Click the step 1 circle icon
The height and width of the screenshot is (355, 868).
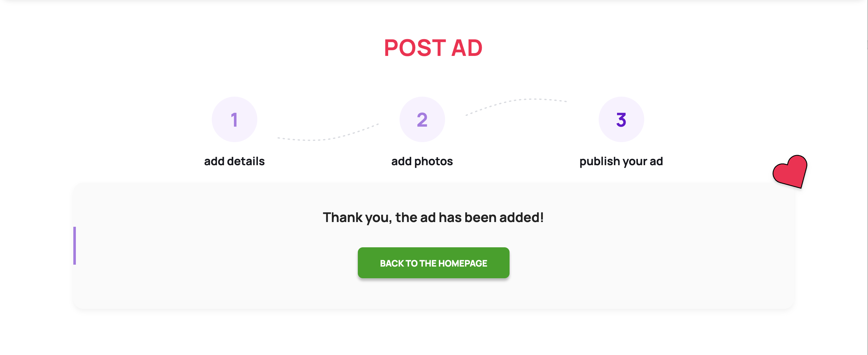click(234, 119)
